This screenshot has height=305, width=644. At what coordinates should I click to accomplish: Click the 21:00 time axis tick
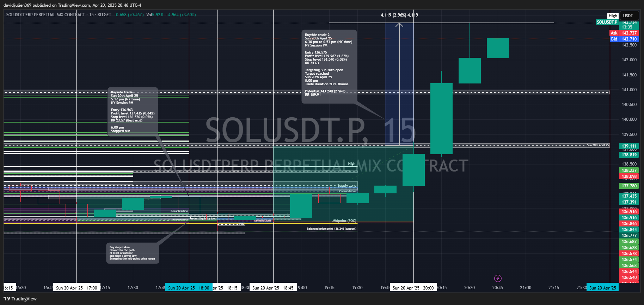point(526,288)
